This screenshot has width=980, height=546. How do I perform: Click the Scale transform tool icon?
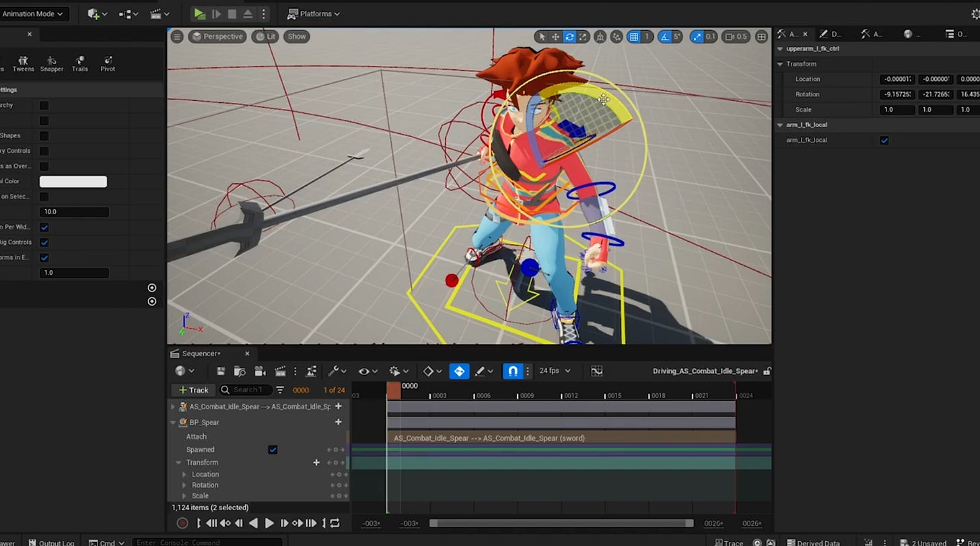pyautogui.click(x=583, y=37)
